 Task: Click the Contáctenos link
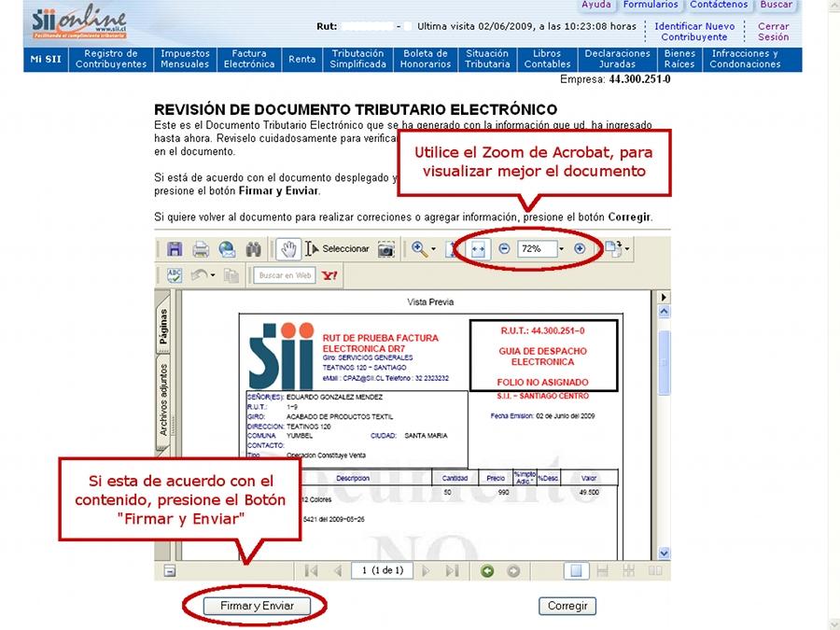point(719,5)
